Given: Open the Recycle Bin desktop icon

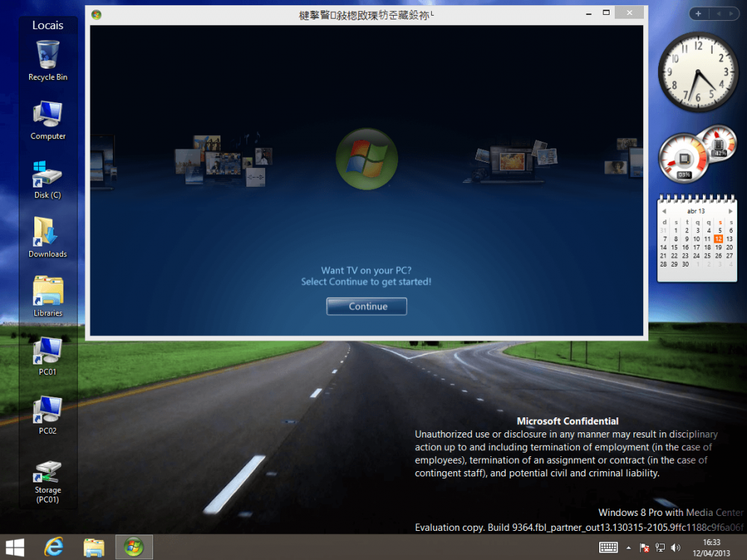Looking at the screenshot, I should (48, 60).
